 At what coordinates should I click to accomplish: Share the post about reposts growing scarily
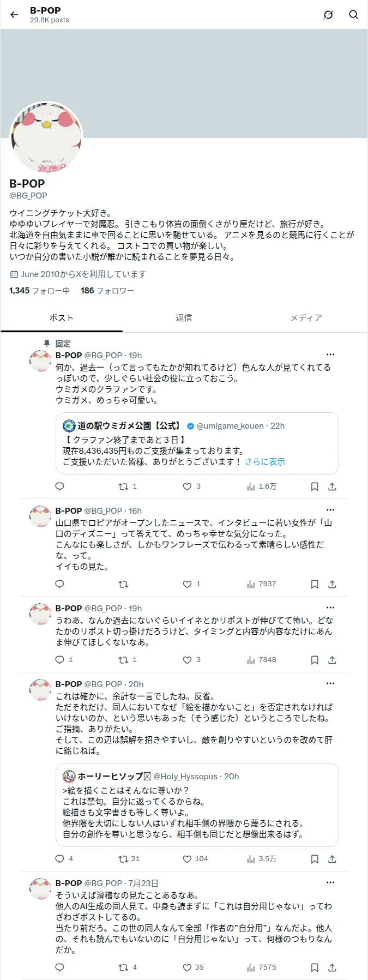(332, 660)
